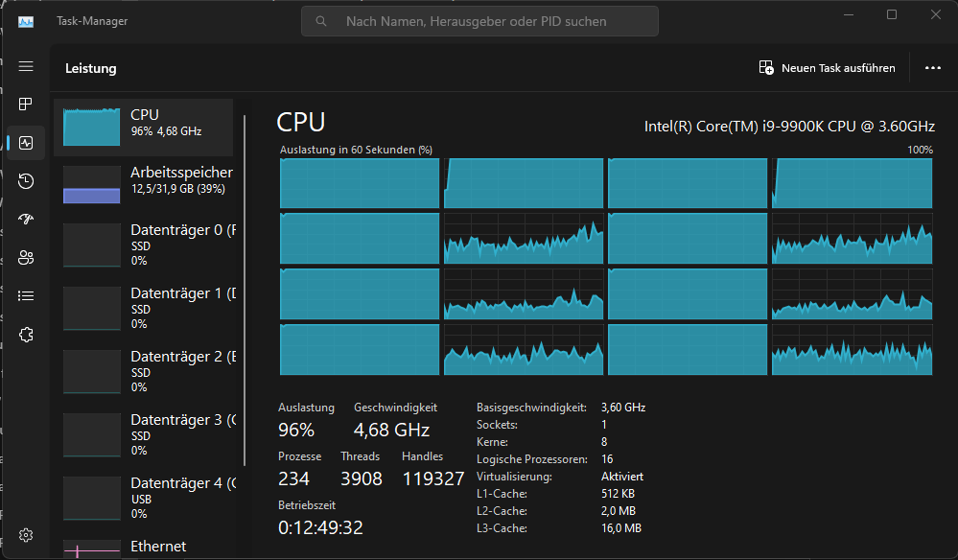Screen dimensions: 958x560
Task: Open the three-dot options menu
Action: point(933,67)
